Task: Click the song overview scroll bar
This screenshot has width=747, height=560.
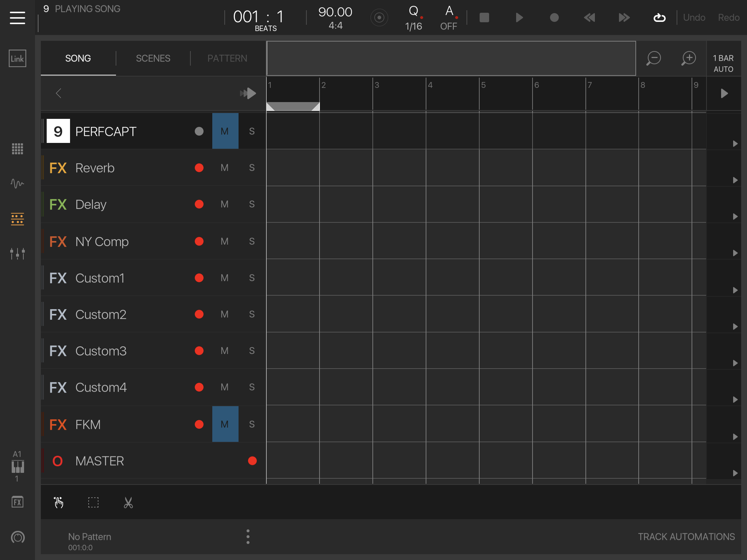Action: (451, 58)
